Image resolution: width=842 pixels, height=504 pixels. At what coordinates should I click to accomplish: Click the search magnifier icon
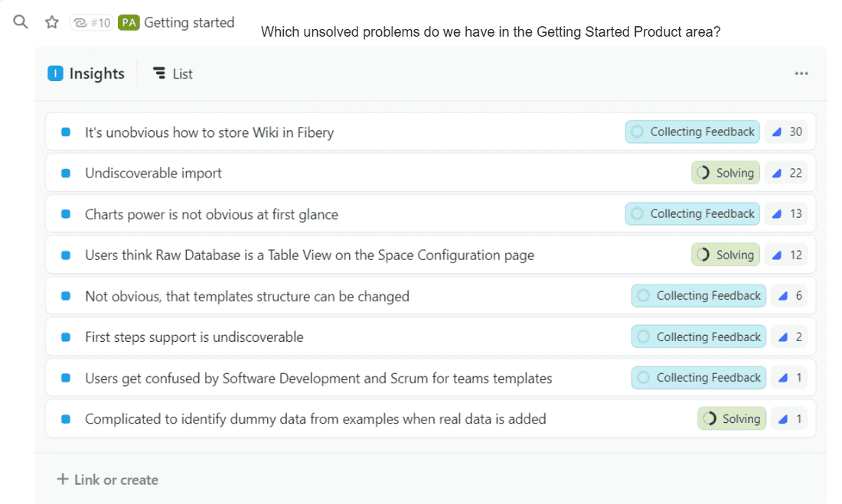[21, 22]
